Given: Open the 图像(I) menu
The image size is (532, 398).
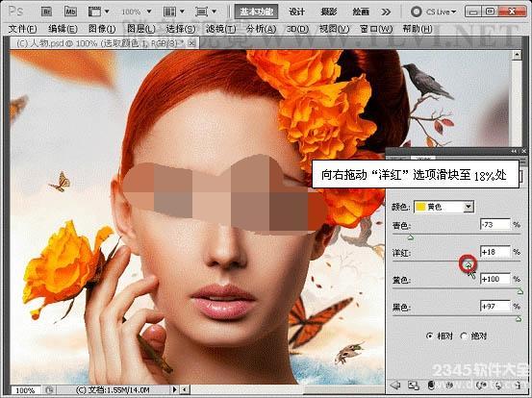Looking at the screenshot, I should (x=102, y=29).
